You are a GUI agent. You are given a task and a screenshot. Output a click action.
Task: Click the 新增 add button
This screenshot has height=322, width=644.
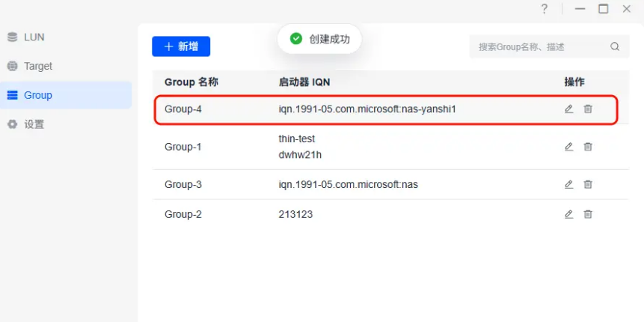(181, 46)
